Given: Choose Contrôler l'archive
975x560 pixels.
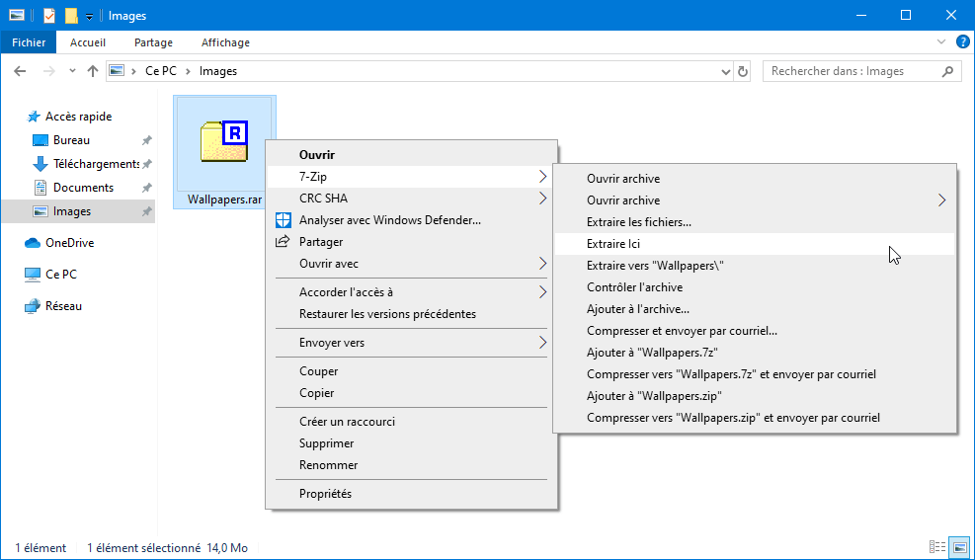Looking at the screenshot, I should click(x=755, y=287).
